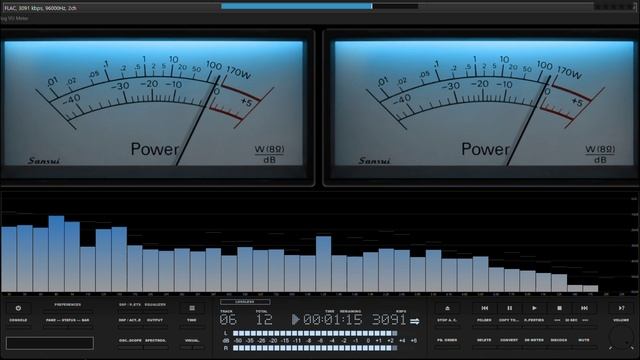Open PREFERENCES
This screenshot has width=640, height=360.
click(68, 305)
